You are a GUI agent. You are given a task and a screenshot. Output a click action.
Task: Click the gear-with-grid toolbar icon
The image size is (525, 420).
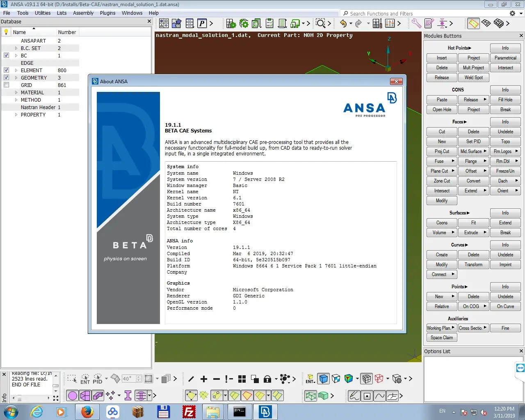point(231,23)
